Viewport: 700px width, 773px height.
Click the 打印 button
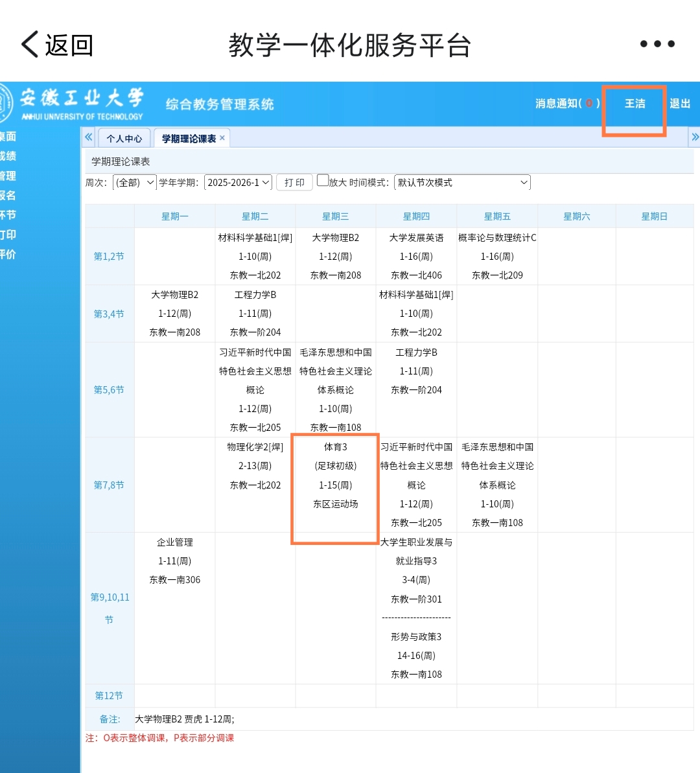(x=294, y=183)
